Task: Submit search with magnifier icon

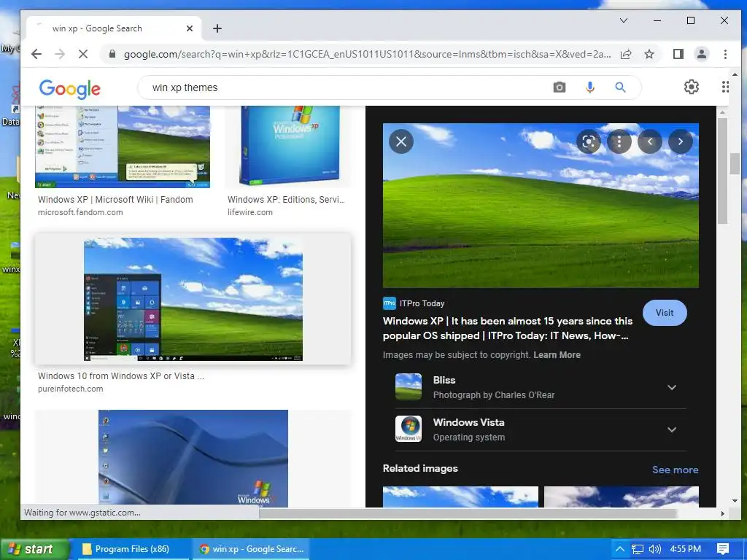Action: tap(620, 87)
